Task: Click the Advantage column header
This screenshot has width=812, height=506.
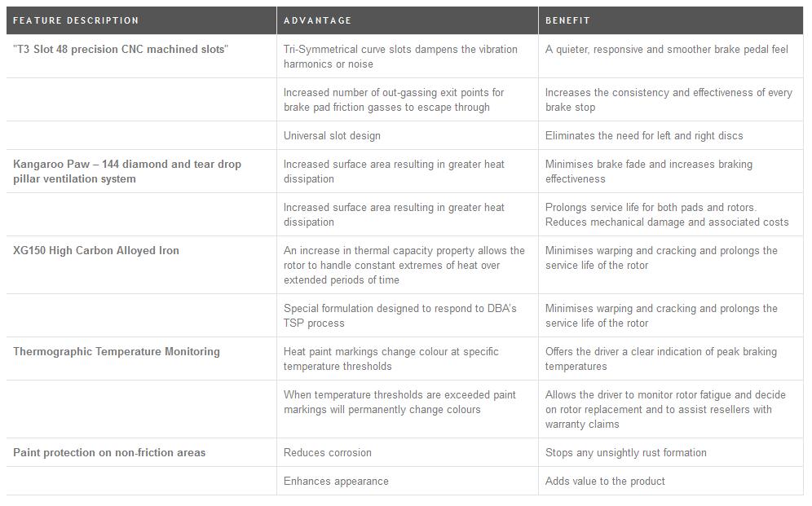Action: [x=318, y=20]
